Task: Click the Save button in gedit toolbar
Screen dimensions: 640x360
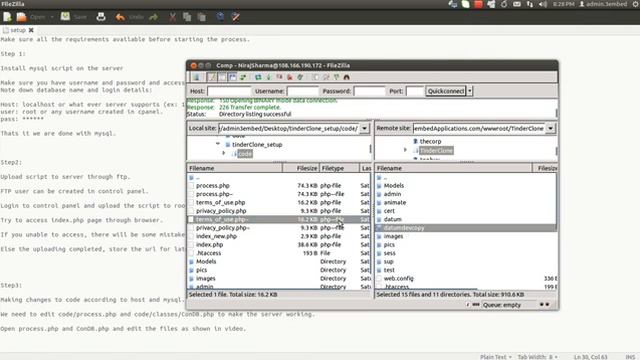Action: pos(74,17)
